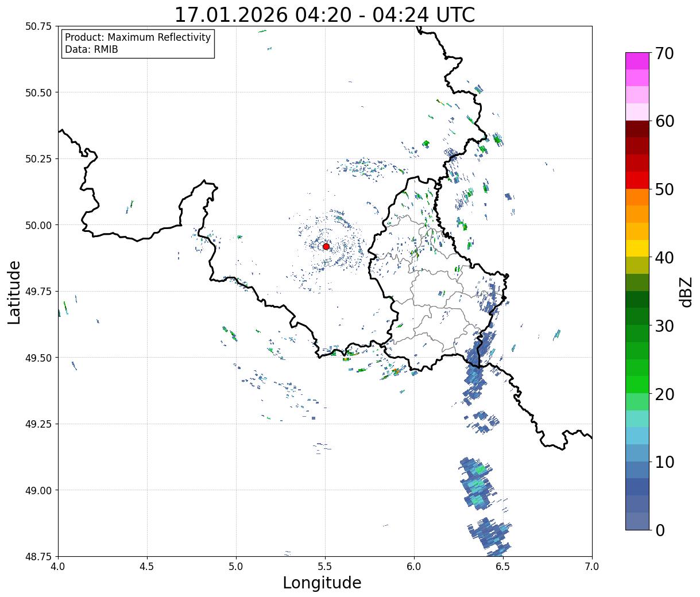Viewport: 700px width, 597px height.
Task: Click the 4.0 longitude tick label
Action: pyautogui.click(x=58, y=567)
